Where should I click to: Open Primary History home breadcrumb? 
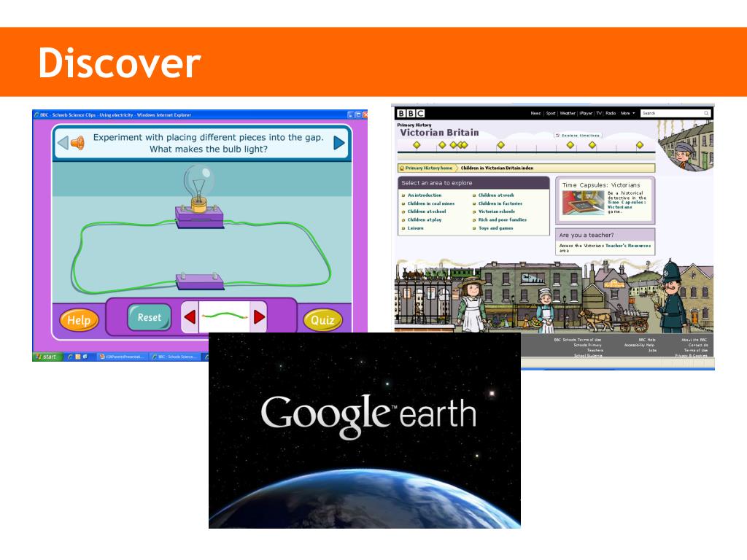tap(426, 168)
